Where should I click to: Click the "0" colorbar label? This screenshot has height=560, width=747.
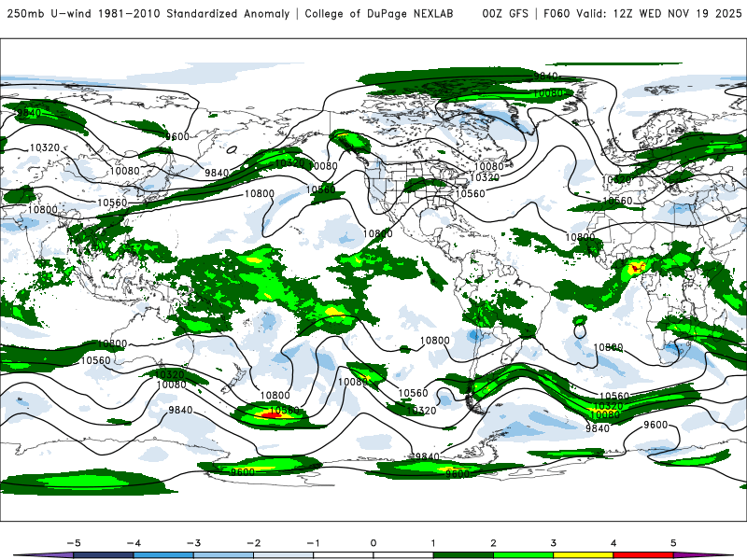point(373,543)
